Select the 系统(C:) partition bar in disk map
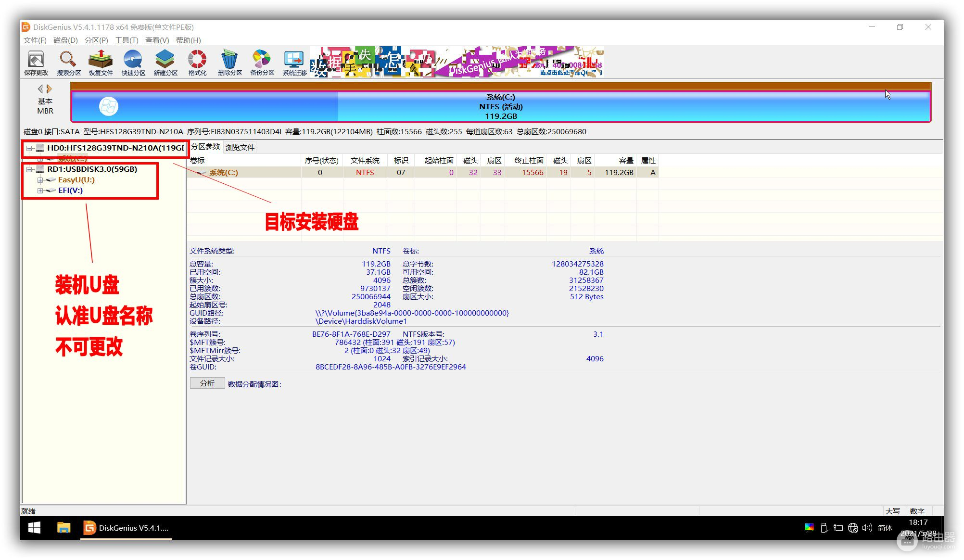 point(500,106)
